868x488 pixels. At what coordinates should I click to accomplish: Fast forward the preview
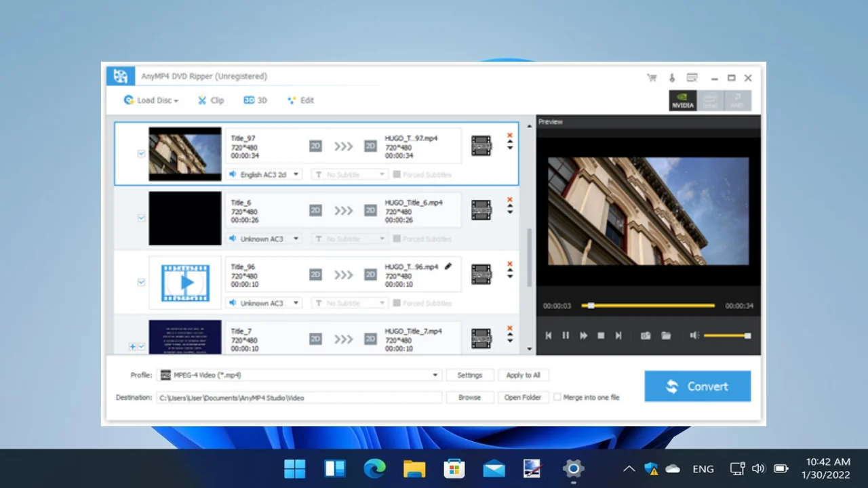[x=583, y=335]
